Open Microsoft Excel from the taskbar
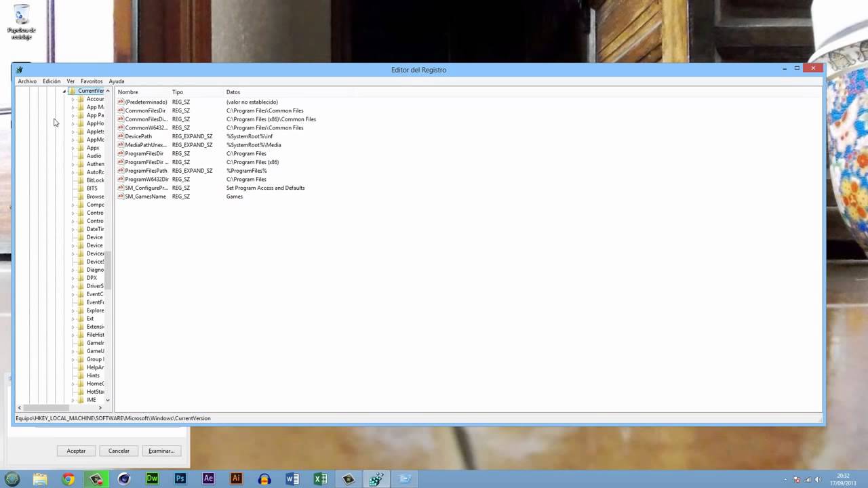 coord(320,479)
